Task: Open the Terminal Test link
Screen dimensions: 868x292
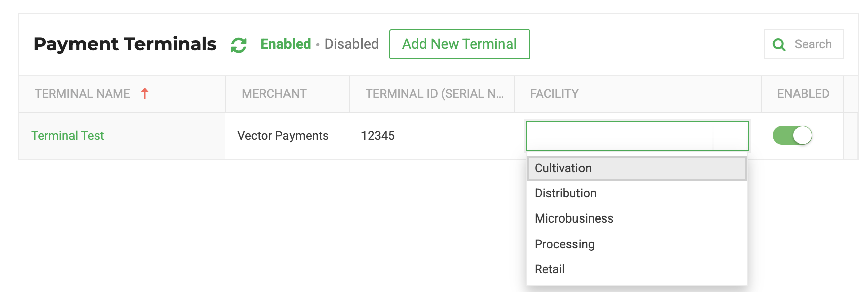Action: (67, 136)
